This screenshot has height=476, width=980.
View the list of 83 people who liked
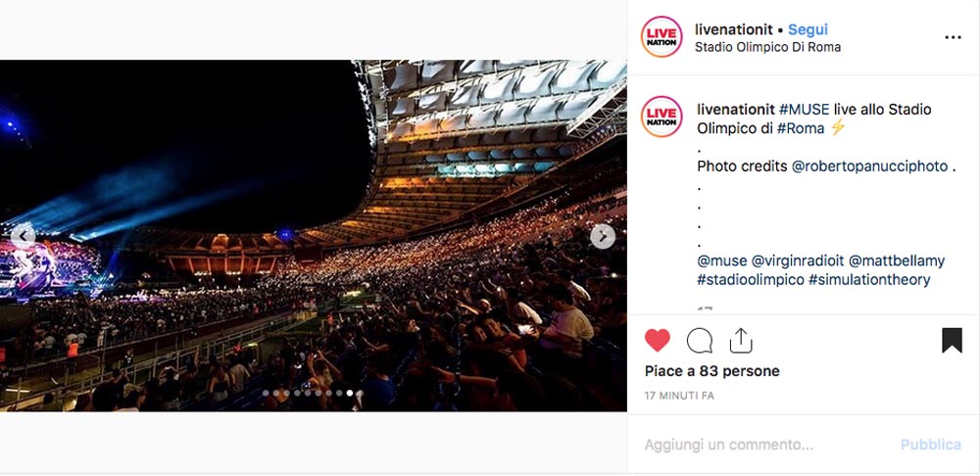point(711,371)
